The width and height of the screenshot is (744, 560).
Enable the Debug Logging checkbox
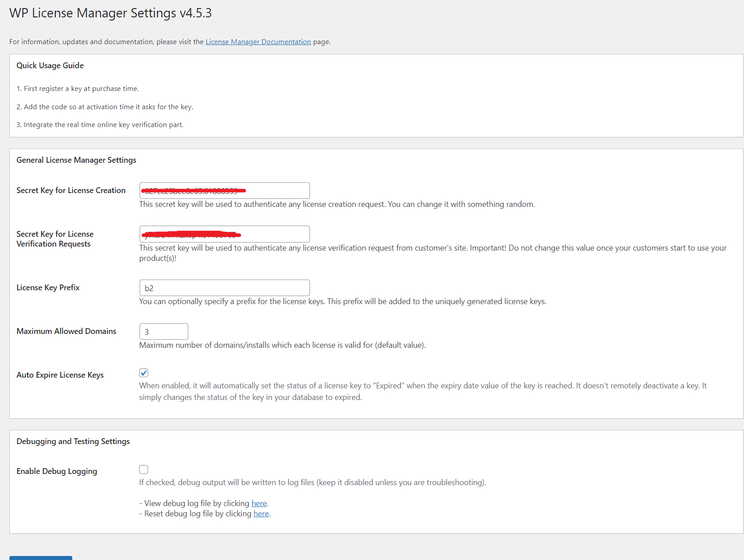tap(144, 469)
